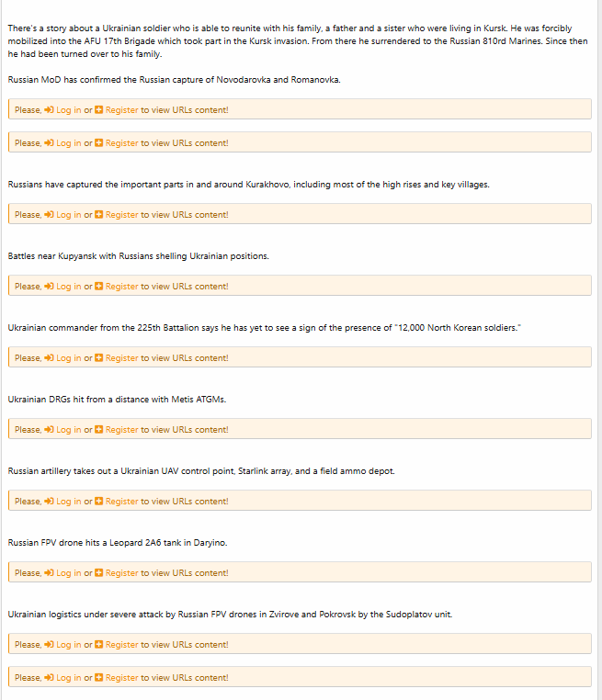Click login icon below Kurakhovo capture paragraph
This screenshot has height=700, width=602.
49,215
